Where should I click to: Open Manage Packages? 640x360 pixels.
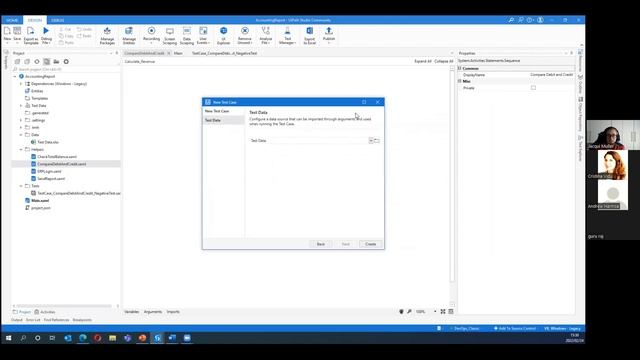[x=107, y=36]
